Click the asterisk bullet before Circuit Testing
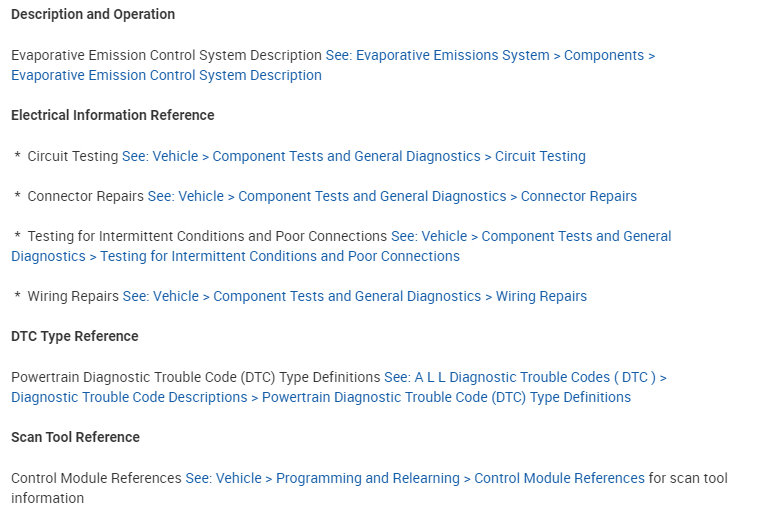Viewport: 758px width, 526px height. pos(18,157)
